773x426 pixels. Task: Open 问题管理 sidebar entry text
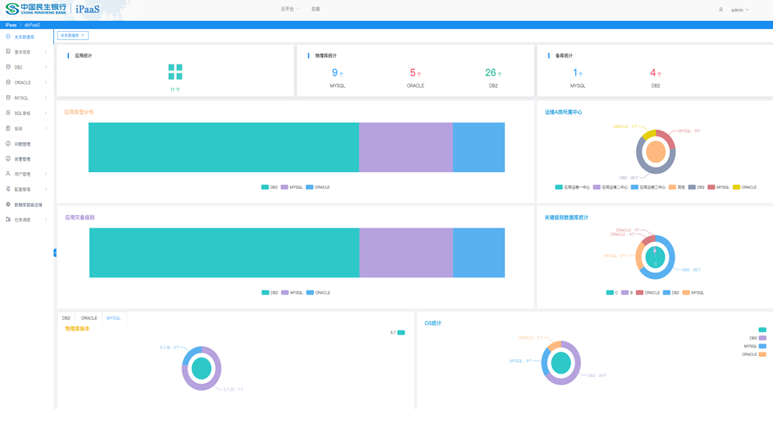pos(22,144)
